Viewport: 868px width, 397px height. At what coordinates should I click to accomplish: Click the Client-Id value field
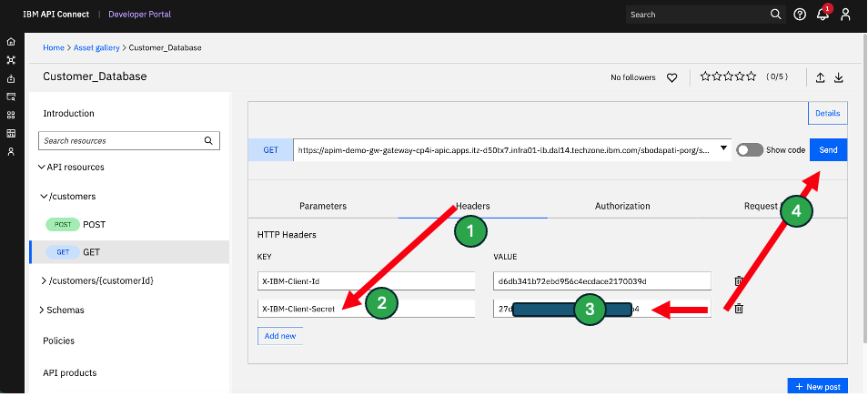(x=602, y=280)
